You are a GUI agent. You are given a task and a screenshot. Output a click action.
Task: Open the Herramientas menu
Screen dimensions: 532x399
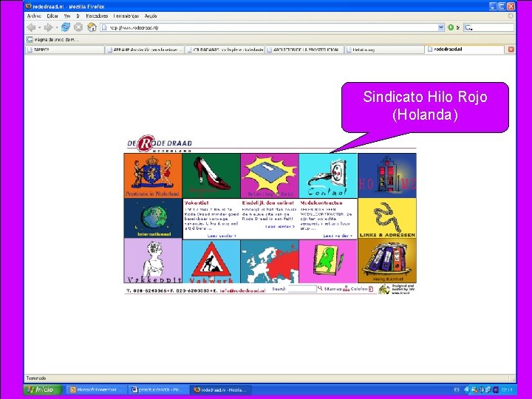click(x=126, y=16)
